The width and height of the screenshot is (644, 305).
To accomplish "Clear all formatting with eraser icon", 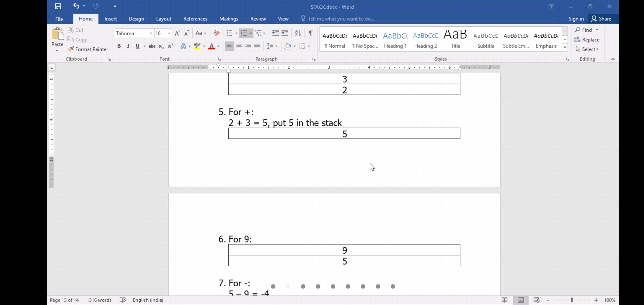I will point(217,33).
